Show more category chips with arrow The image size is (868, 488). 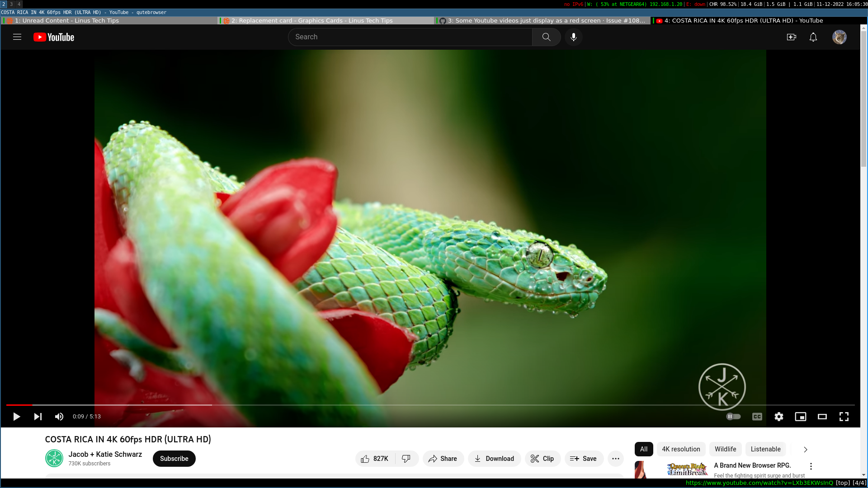click(x=805, y=450)
